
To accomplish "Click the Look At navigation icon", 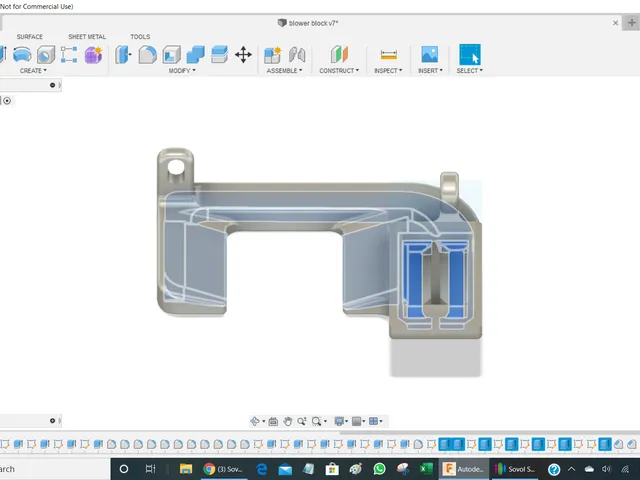I will [273, 421].
